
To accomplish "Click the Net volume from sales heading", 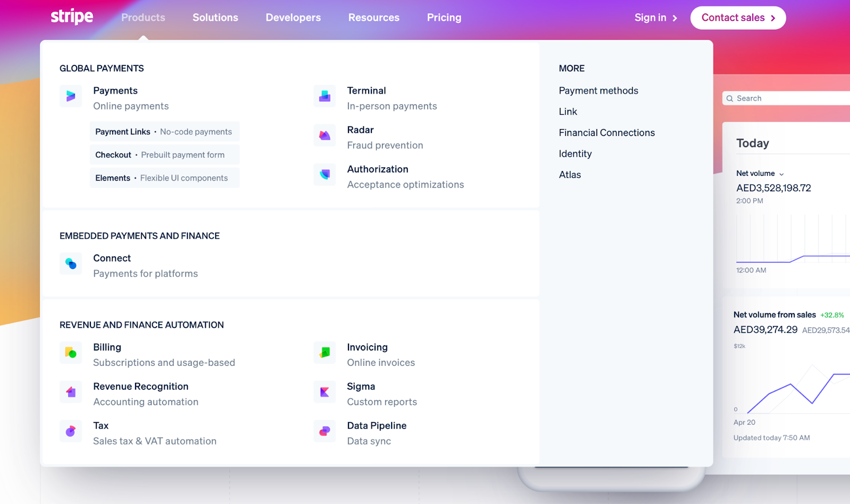I will click(x=775, y=315).
